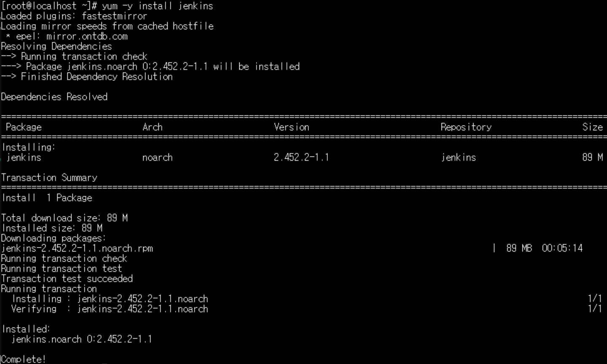Click the Repository column header
The width and height of the screenshot is (607, 364).
(x=466, y=127)
